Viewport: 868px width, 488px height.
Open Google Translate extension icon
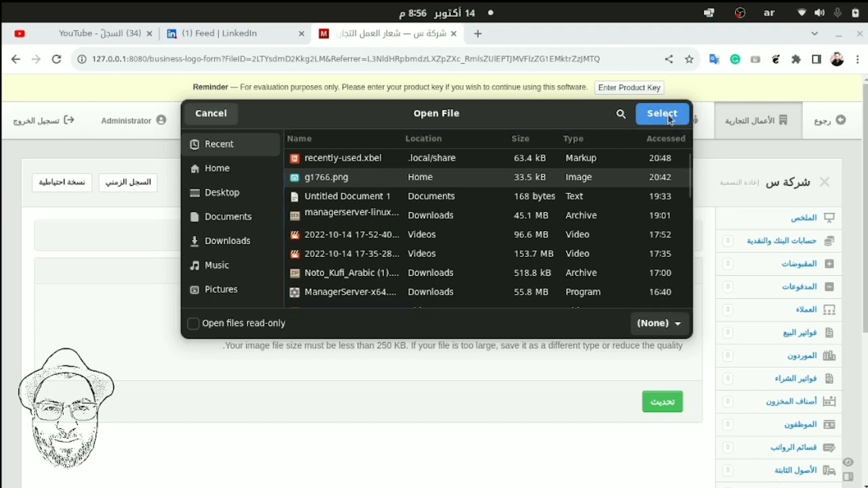click(x=714, y=59)
